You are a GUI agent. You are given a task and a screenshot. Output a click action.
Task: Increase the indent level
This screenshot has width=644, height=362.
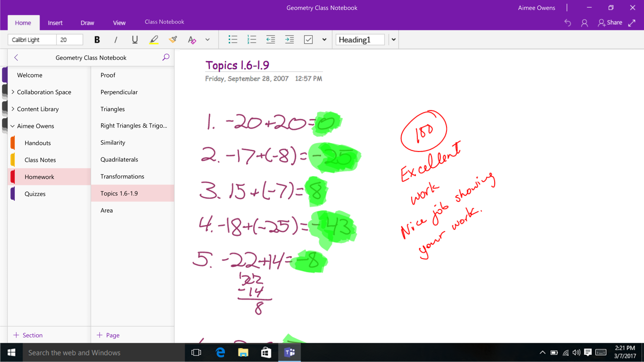[x=290, y=40]
